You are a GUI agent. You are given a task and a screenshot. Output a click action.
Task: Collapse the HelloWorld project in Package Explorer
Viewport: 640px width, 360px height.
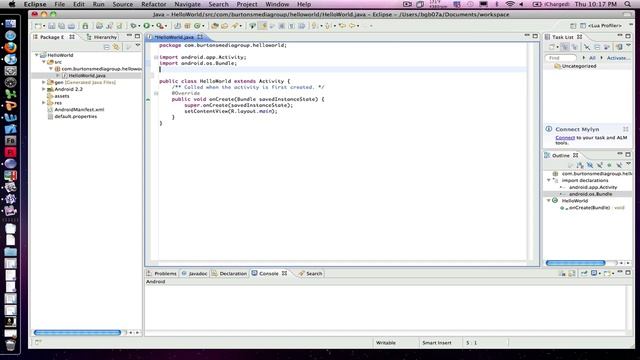[37, 55]
